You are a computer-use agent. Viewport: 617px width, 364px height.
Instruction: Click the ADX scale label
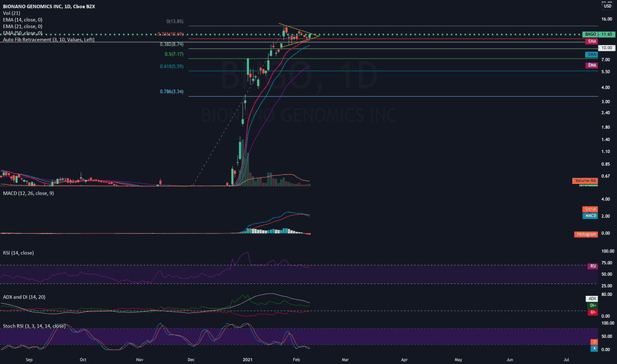pyautogui.click(x=592, y=298)
